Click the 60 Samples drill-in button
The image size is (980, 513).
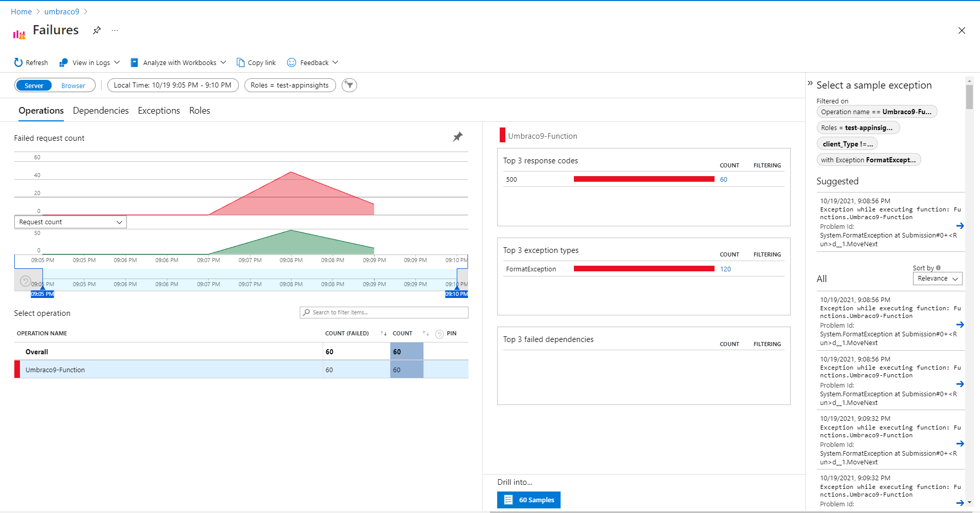529,500
